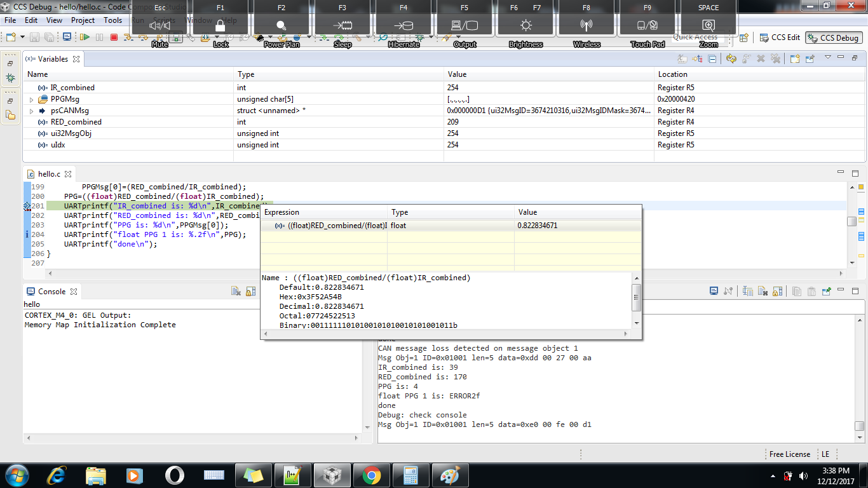Expand the PPGMsg array variable
Image resolution: width=868 pixels, height=488 pixels.
[x=31, y=100]
